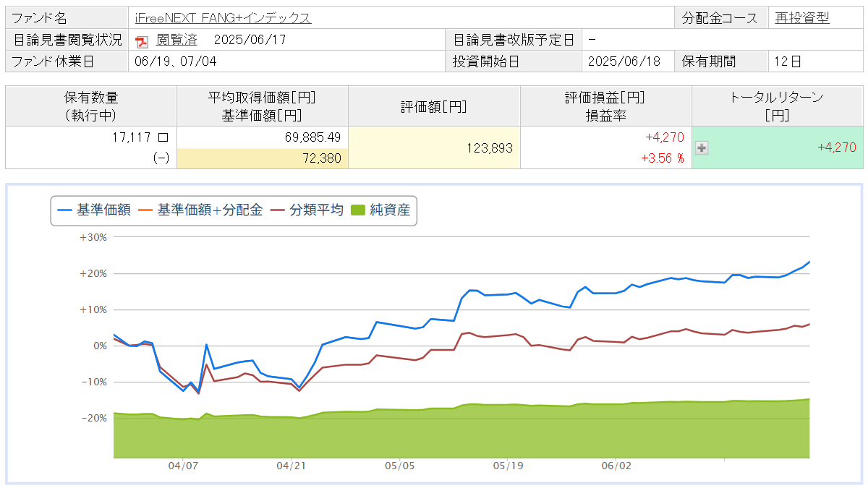Select +4,270 in the トータルリターン cell

tap(836, 147)
